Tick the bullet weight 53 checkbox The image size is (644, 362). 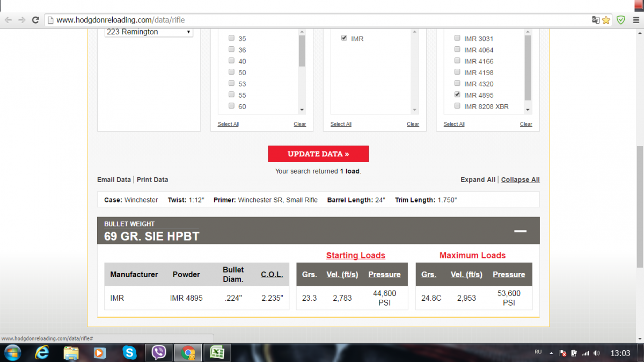tap(231, 83)
